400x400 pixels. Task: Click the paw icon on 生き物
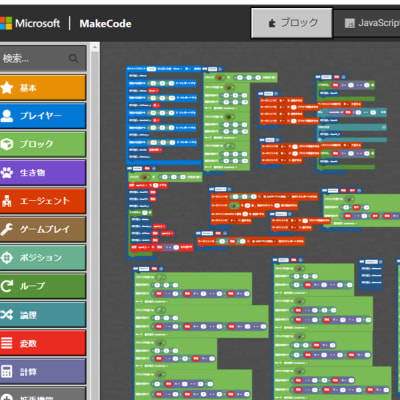7,172
